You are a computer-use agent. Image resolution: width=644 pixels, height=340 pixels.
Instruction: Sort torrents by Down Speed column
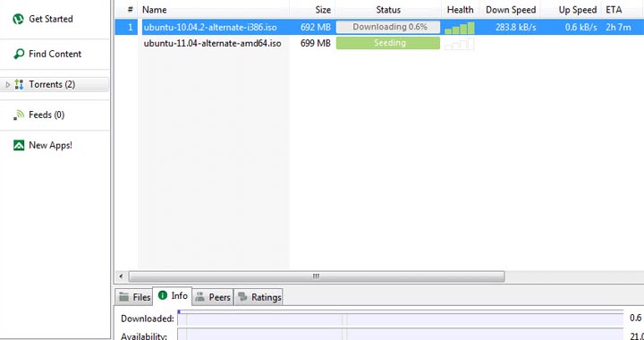511,10
